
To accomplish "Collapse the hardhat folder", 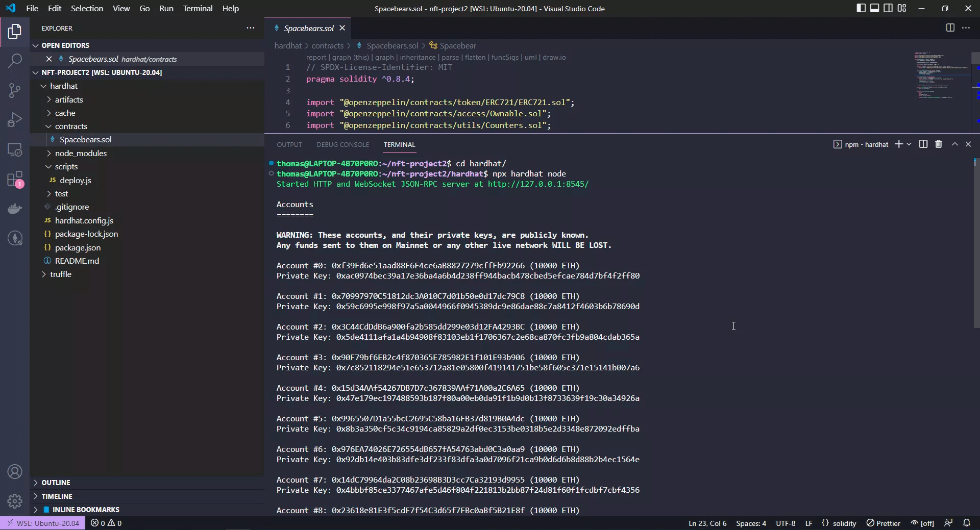I will pyautogui.click(x=44, y=86).
